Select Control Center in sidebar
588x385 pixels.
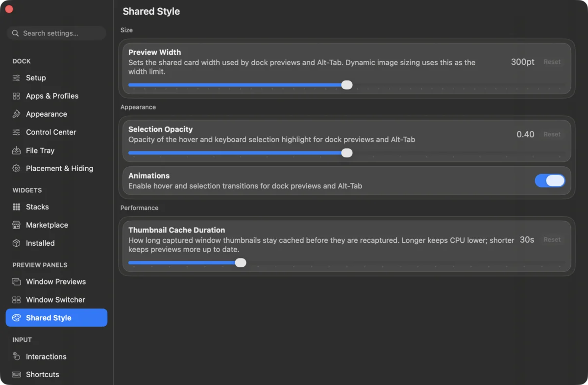click(56, 132)
